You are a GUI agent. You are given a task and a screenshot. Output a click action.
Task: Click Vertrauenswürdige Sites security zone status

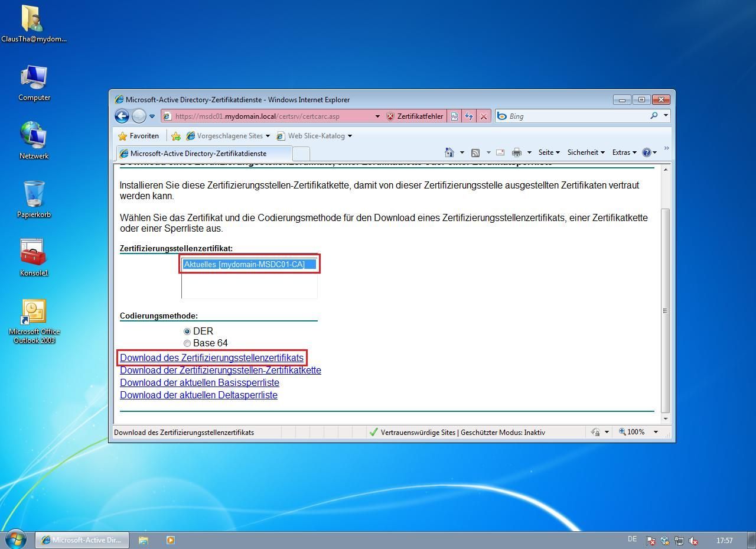click(457, 432)
